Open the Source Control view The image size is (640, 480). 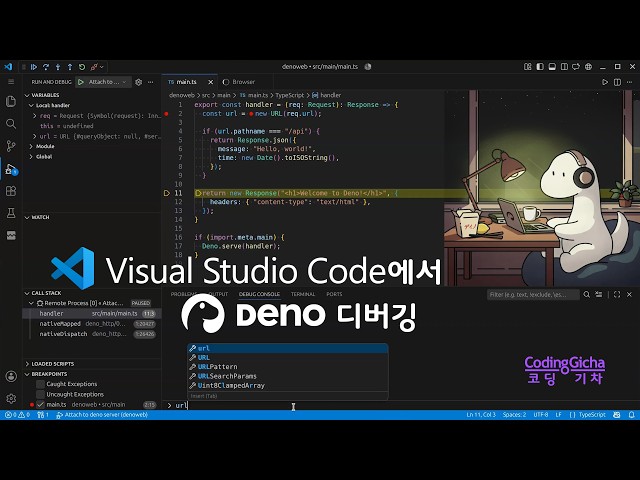tap(11, 146)
